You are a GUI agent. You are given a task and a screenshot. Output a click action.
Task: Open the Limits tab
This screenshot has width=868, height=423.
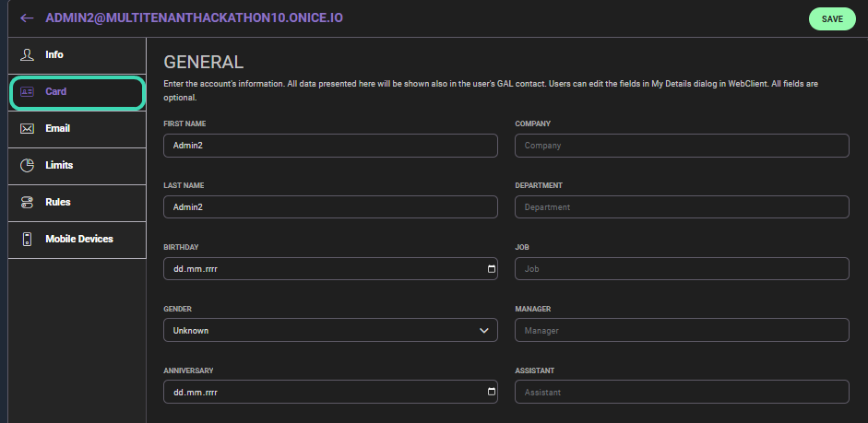[x=59, y=166]
